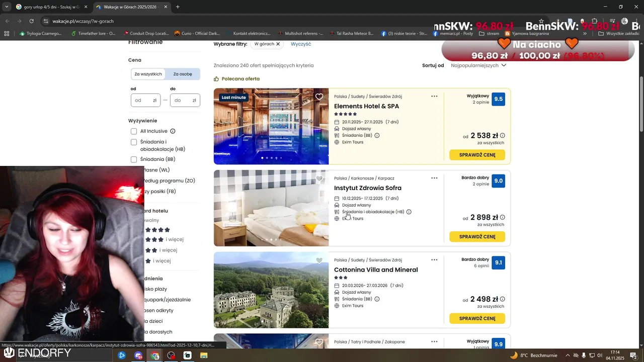Viewport: 644px width, 362px height.
Task: Open the Wszystkie zakładki folder
Action: pos(618,34)
